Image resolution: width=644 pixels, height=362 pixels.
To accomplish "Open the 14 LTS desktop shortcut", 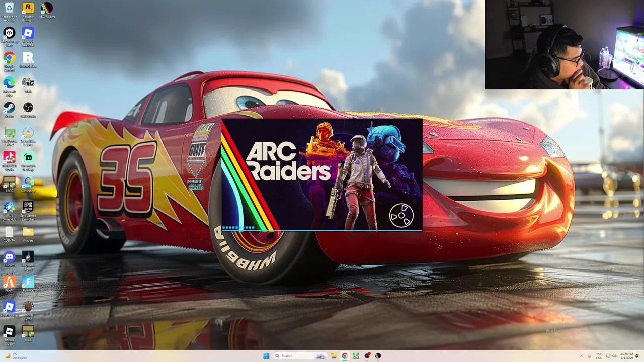I will 28,84.
